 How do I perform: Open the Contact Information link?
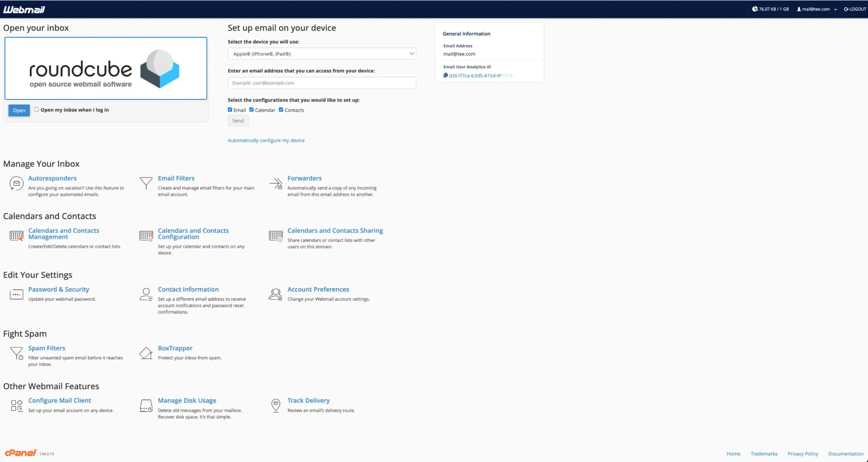[x=188, y=289]
